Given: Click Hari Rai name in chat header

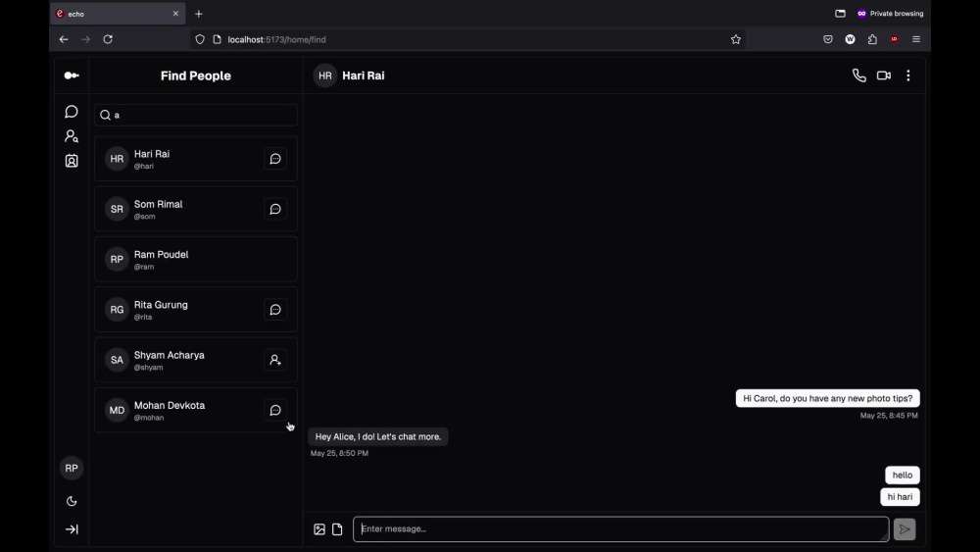Looking at the screenshot, I should (x=364, y=75).
